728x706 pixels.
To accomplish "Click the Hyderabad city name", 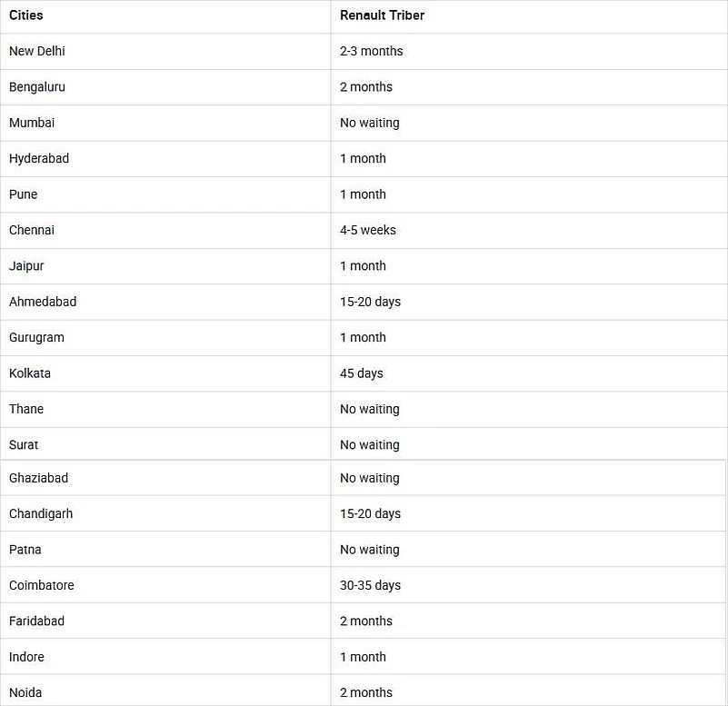I will [39, 158].
